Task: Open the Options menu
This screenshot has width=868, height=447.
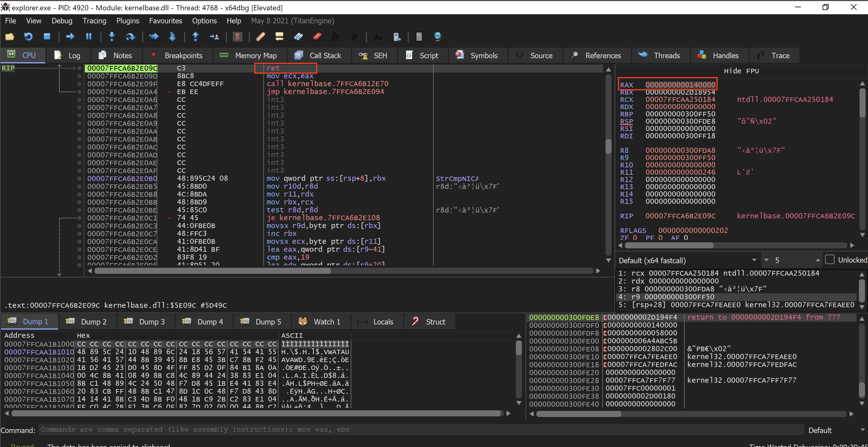Action: (205, 21)
